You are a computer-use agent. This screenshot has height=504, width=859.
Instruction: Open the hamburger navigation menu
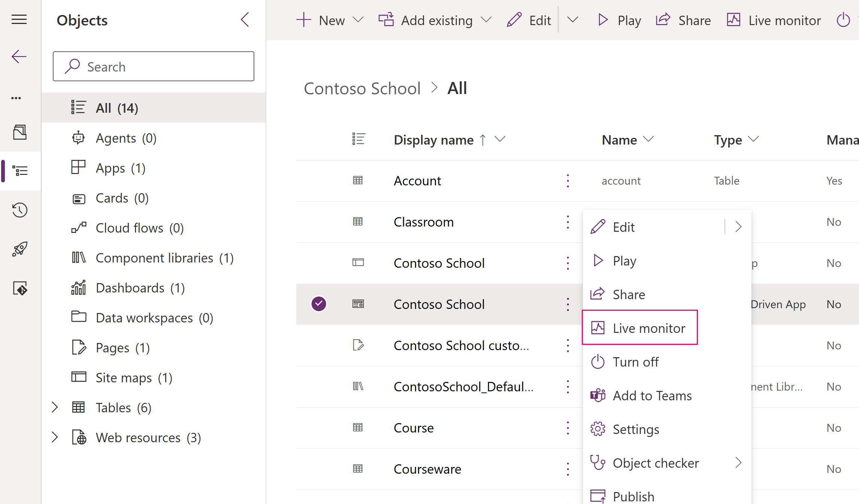pos(19,19)
